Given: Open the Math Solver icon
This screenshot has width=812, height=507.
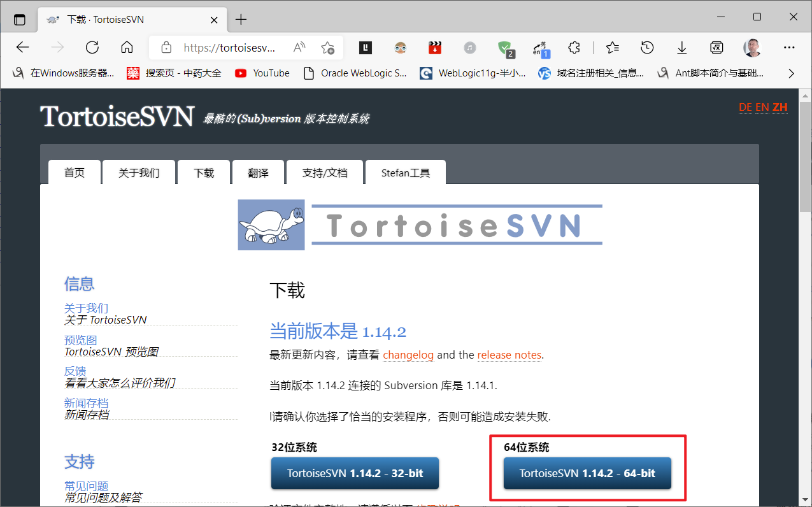Looking at the screenshot, I should coord(716,47).
